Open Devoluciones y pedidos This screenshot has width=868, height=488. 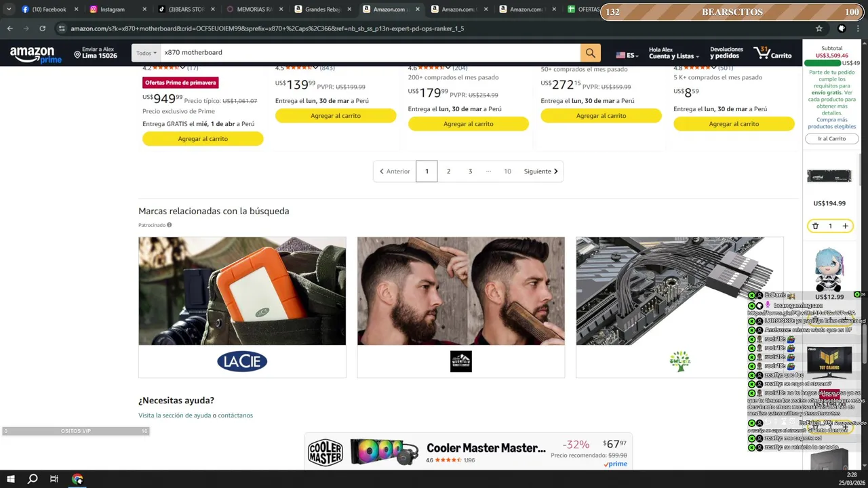726,53
